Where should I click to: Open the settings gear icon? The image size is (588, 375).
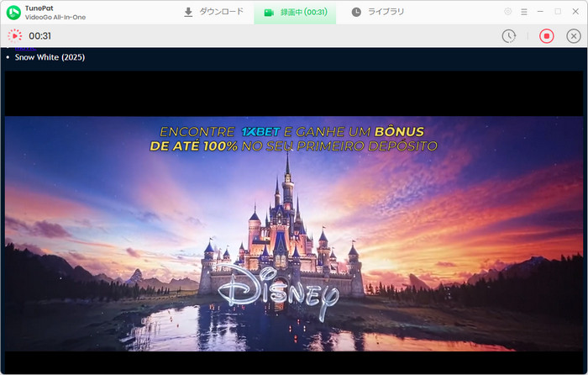pos(507,12)
